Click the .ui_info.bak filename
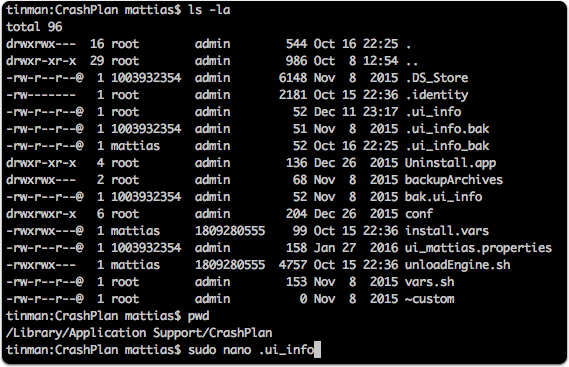This screenshot has height=367, width=569. 447,129
